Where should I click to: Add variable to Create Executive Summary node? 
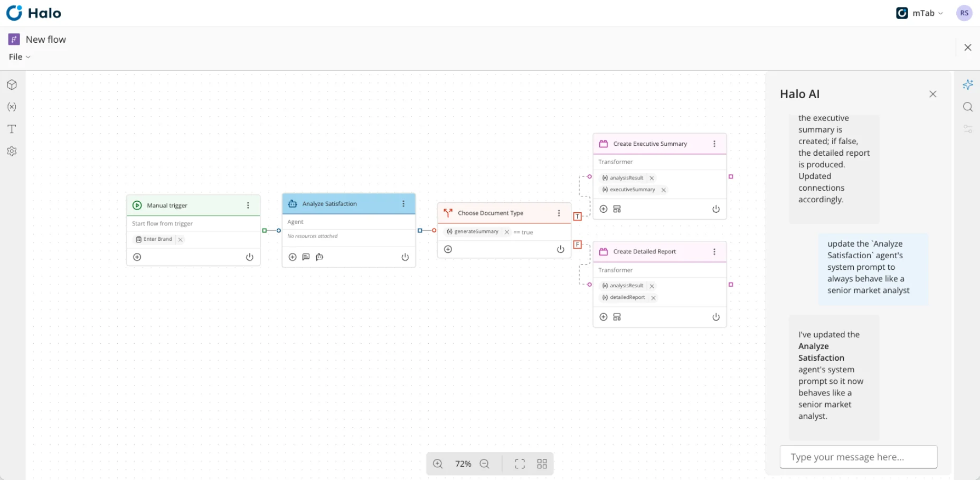(604, 209)
